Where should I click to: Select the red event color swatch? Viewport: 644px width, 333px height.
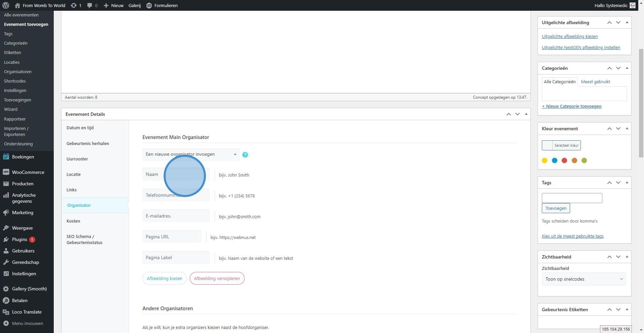(564, 160)
